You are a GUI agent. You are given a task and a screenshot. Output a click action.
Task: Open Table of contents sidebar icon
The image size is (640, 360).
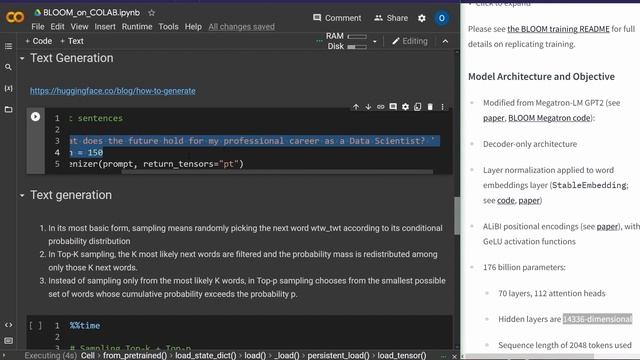[x=8, y=46]
